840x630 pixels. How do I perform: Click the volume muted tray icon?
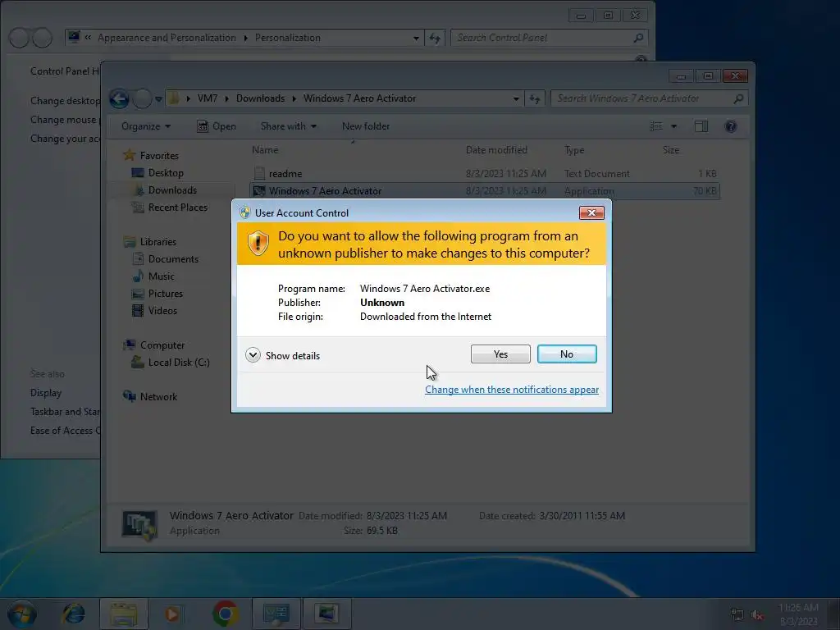(757, 614)
